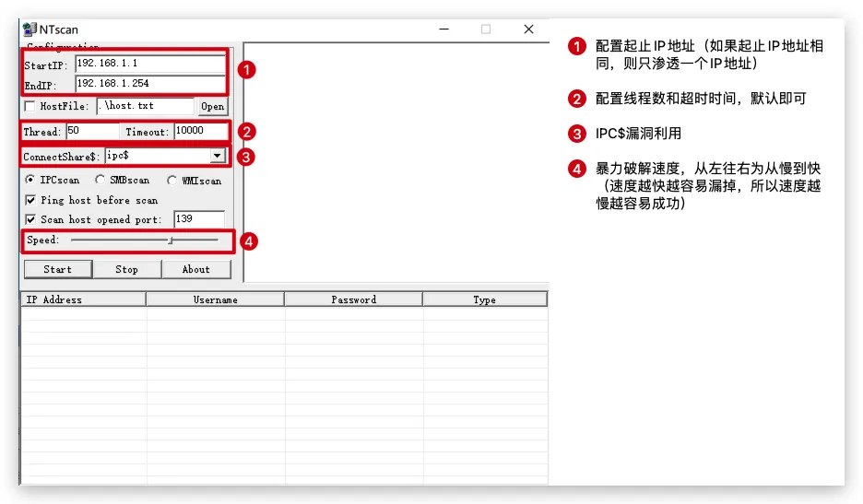Viewport: 863px width, 504px height.
Task: Maximize the NTscan window
Action: click(486, 29)
